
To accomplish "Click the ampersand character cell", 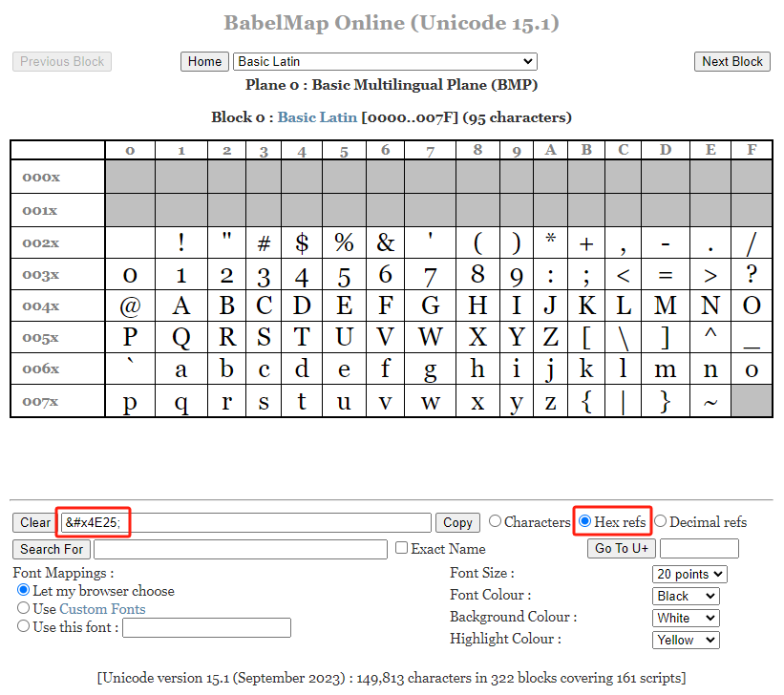I will click(x=386, y=242).
